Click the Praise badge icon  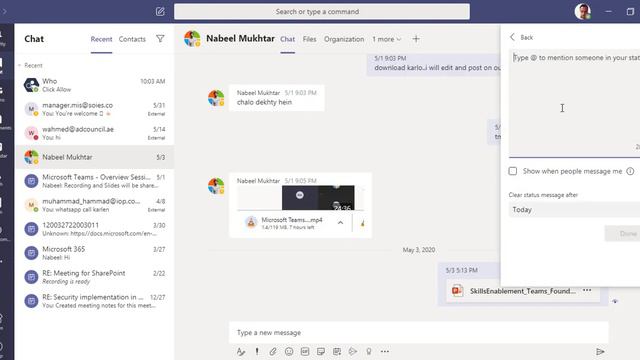[369, 351]
